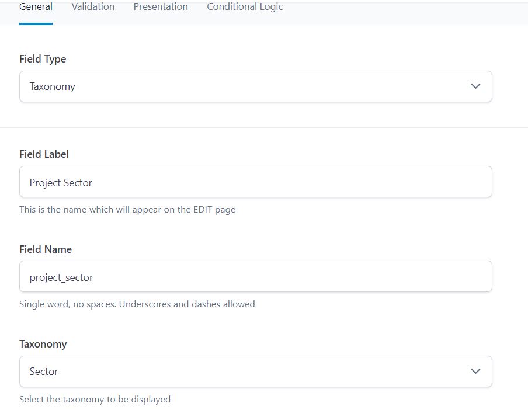Click the 'Project Sector' text value
The image size is (528, 420).
coord(61,183)
